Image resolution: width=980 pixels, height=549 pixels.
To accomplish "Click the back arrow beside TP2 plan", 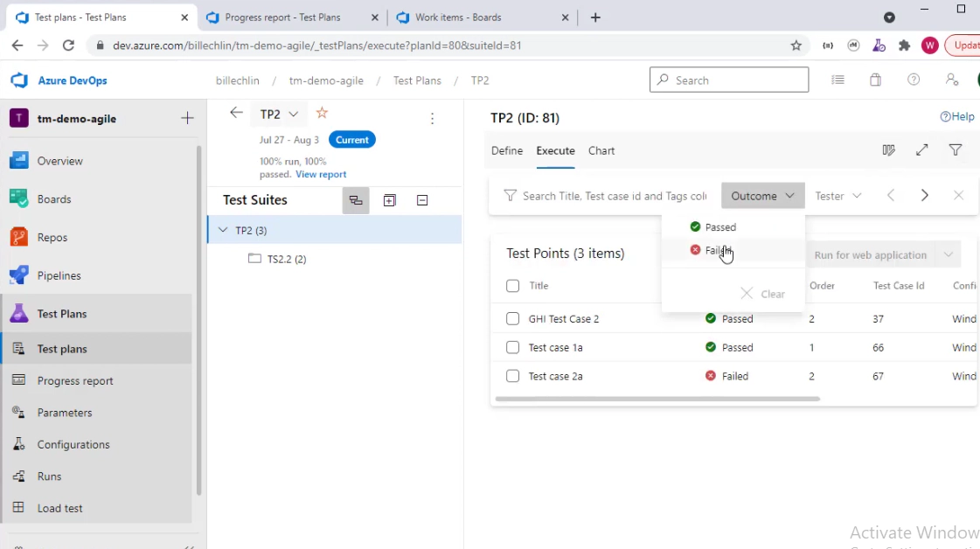I will (236, 113).
